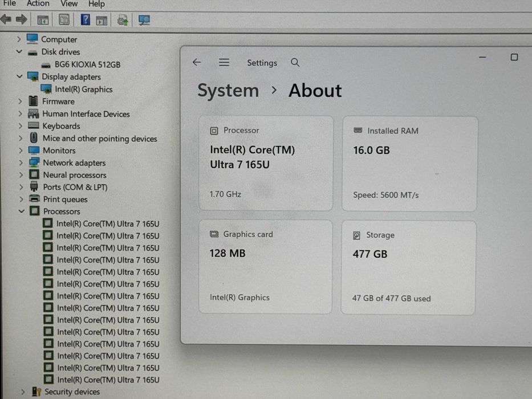This screenshot has width=532, height=399.
Task: Expand the Monitors node
Action: (x=21, y=150)
